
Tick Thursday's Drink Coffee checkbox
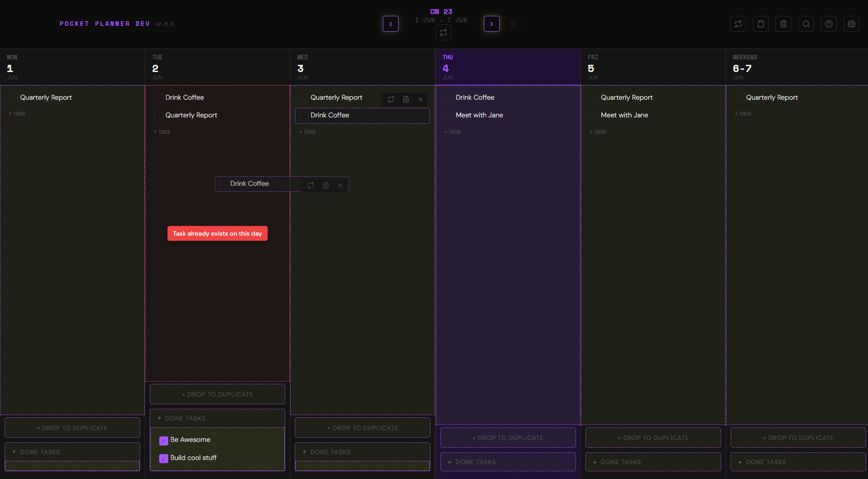click(449, 98)
